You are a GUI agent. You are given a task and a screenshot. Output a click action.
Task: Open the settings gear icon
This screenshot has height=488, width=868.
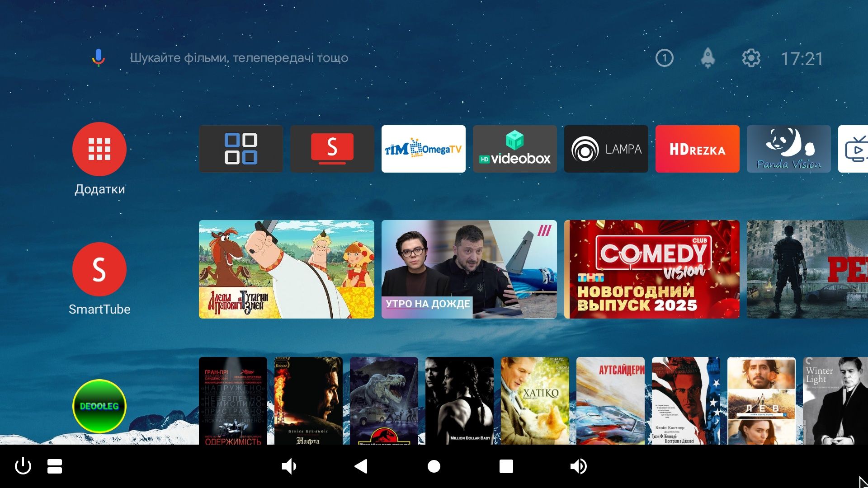click(x=751, y=58)
